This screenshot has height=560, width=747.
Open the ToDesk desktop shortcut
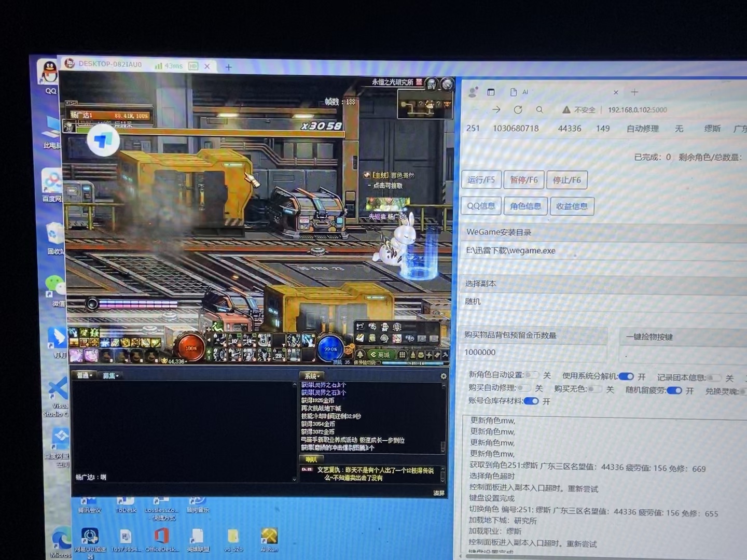click(126, 504)
